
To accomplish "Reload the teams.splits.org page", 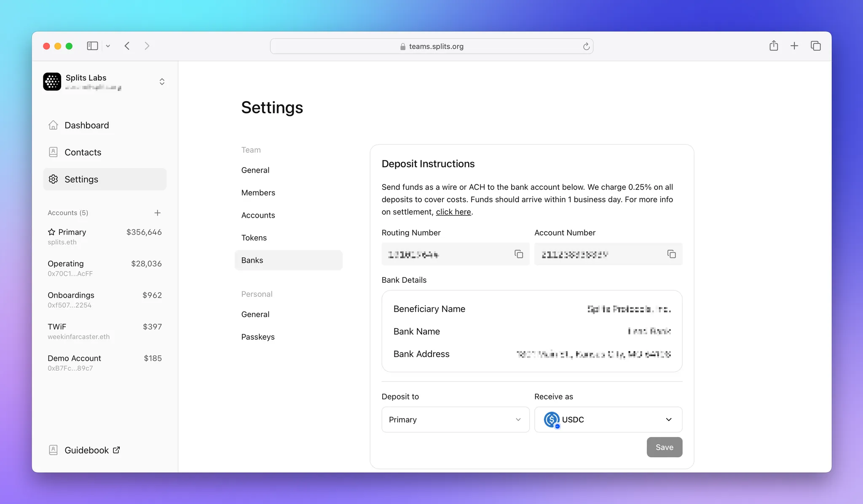I will 586,46.
